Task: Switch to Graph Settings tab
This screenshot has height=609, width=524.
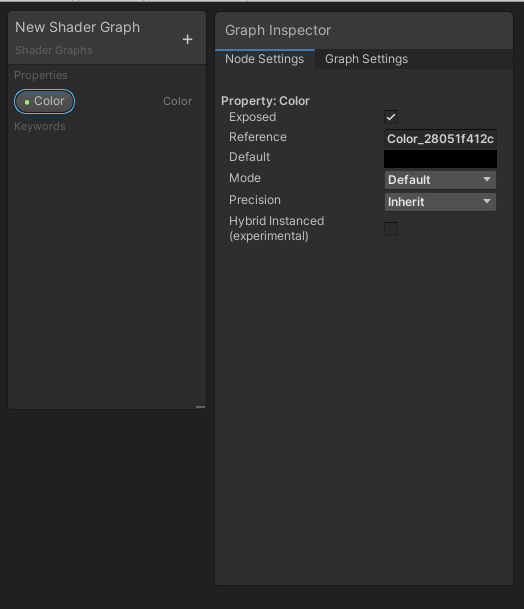Action: [366, 59]
